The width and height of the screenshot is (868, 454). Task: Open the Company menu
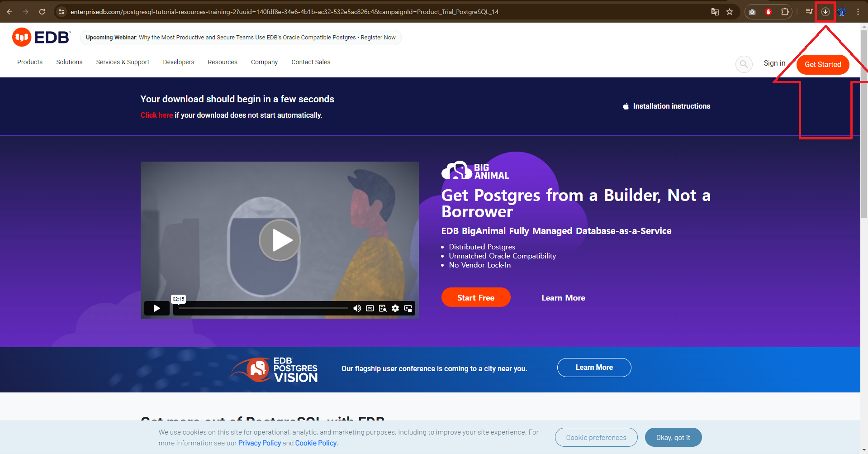[x=264, y=62]
